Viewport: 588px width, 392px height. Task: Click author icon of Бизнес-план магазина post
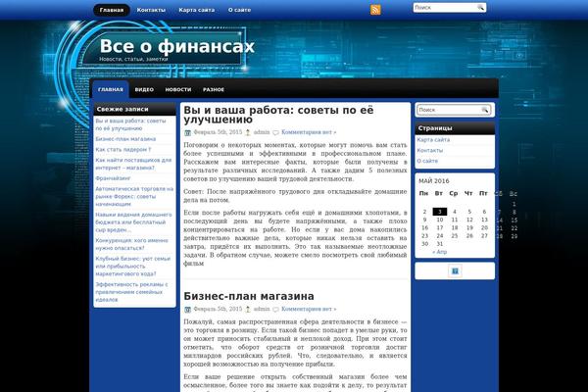pos(248,309)
